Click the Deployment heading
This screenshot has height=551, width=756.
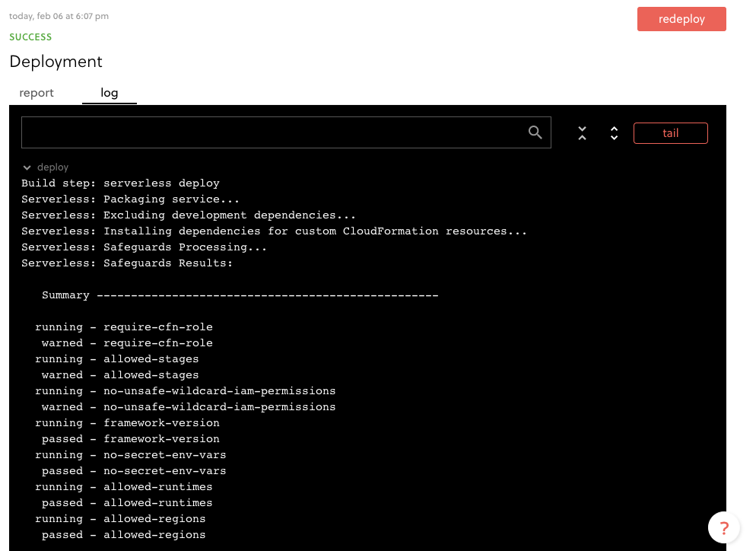pyautogui.click(x=56, y=62)
